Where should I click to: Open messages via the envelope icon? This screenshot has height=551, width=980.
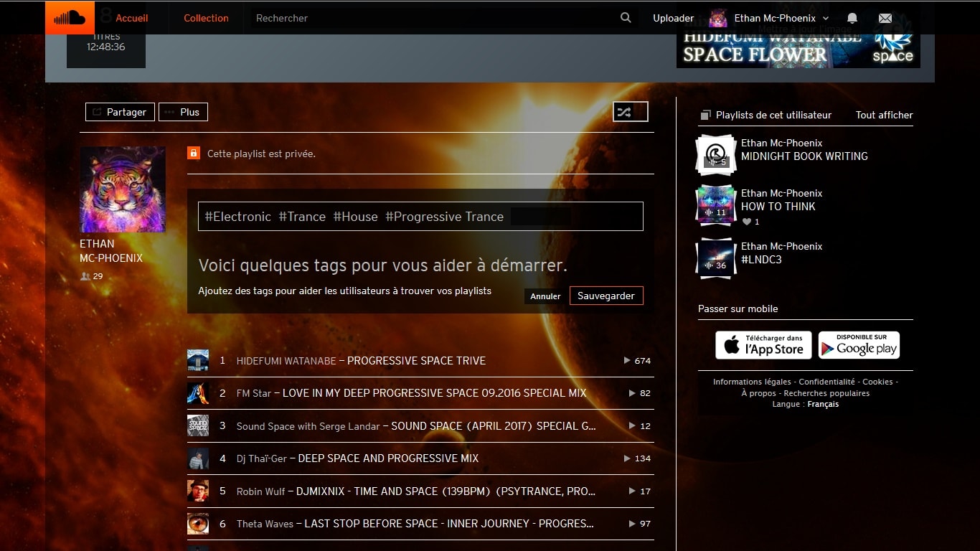[x=885, y=18]
